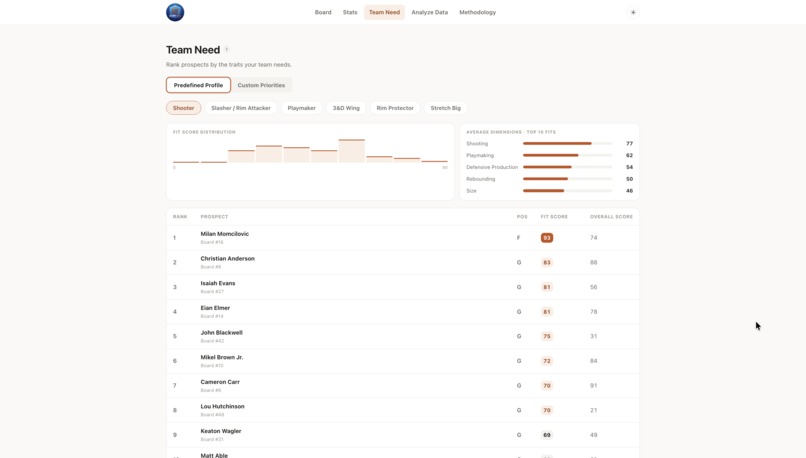Choose the Rim Protector profile
Screen dimensions: 806x458
click(395, 108)
